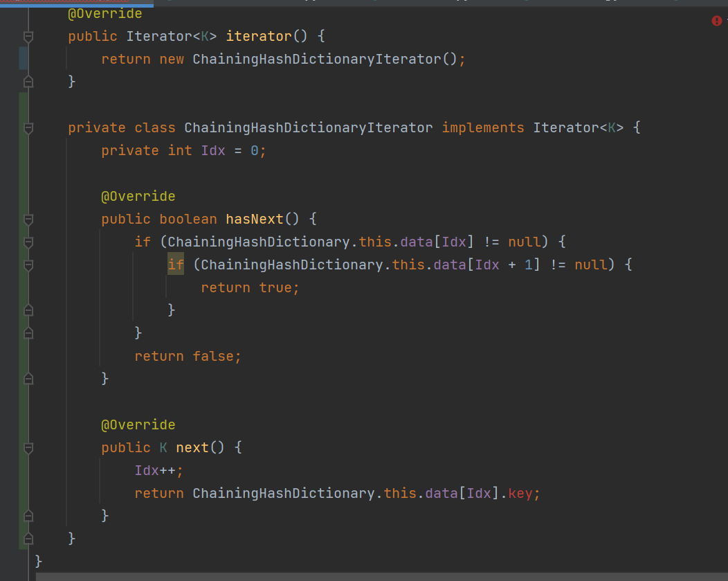This screenshot has width=728, height=581.
Task: Place cursor on hasNext method name
Action: (x=255, y=220)
